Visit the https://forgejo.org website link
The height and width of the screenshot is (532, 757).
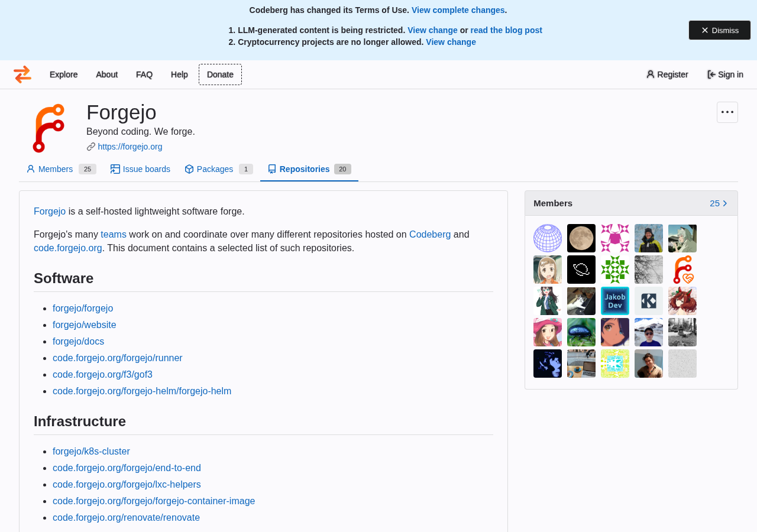tap(130, 147)
